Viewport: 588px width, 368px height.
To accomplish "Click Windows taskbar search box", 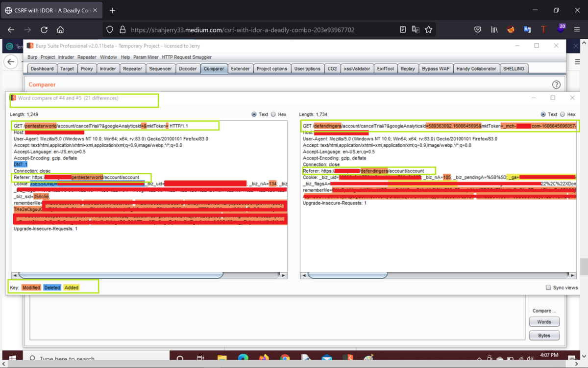I will [96, 359].
